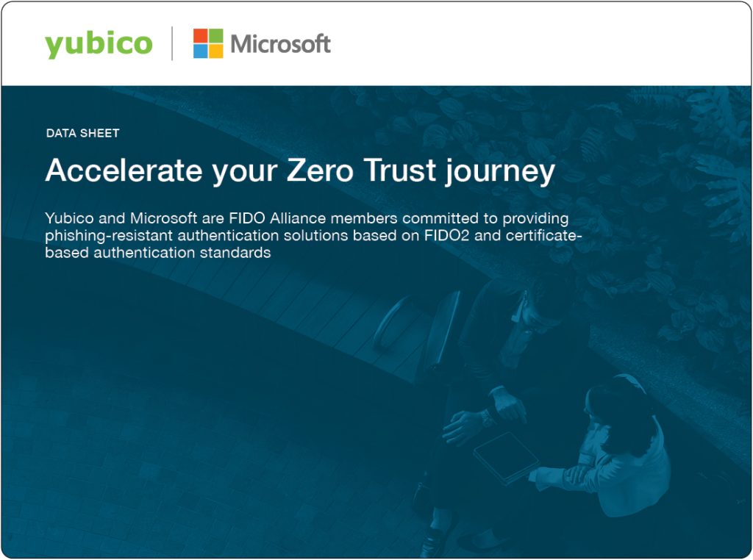Select the green square in the Microsoft logo

[216, 35]
